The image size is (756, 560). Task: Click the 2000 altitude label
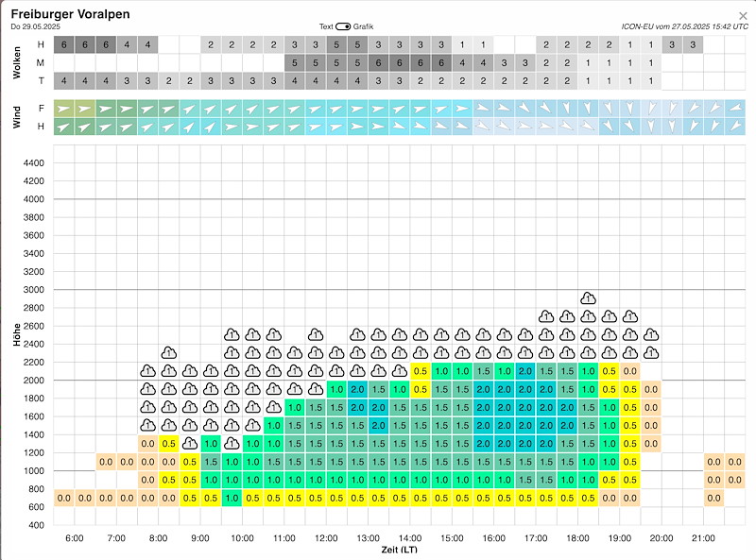[34, 381]
